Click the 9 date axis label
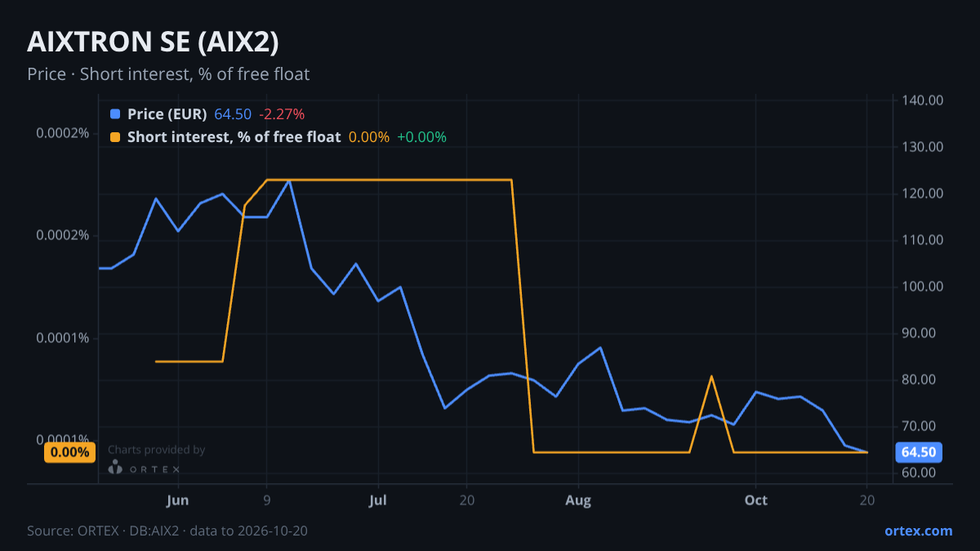The width and height of the screenshot is (980, 551). tap(267, 500)
